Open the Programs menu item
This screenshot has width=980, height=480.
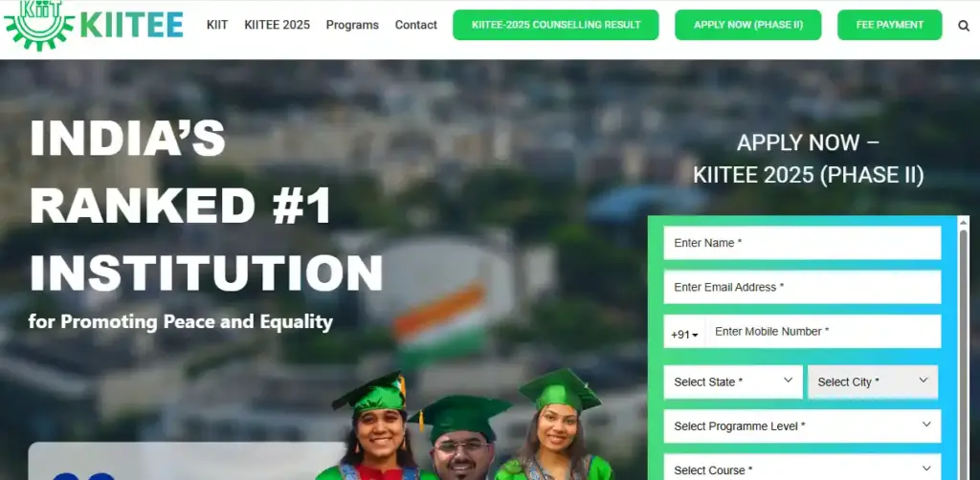352,25
